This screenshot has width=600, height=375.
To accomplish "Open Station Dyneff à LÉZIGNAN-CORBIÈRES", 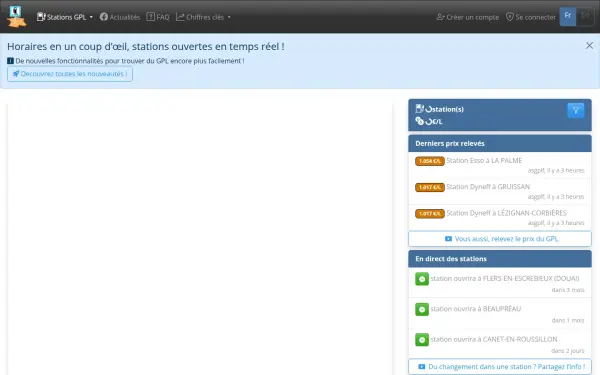I will point(507,213).
